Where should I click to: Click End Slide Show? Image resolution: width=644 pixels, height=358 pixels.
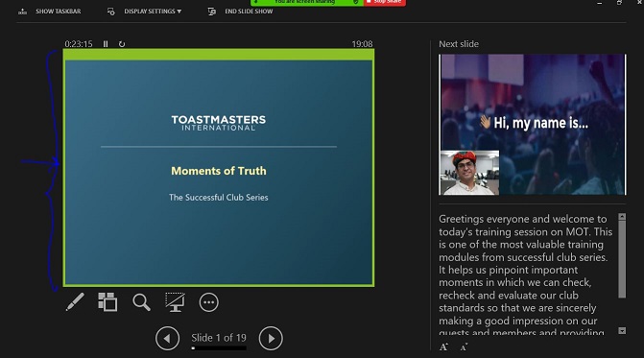pos(249,12)
